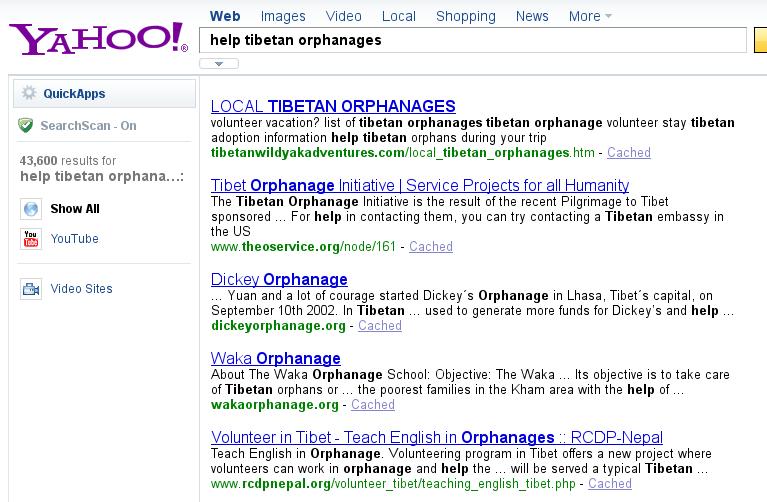Open Cached link for dickeyorphanage.org
The width and height of the screenshot is (767, 502).
click(380, 325)
